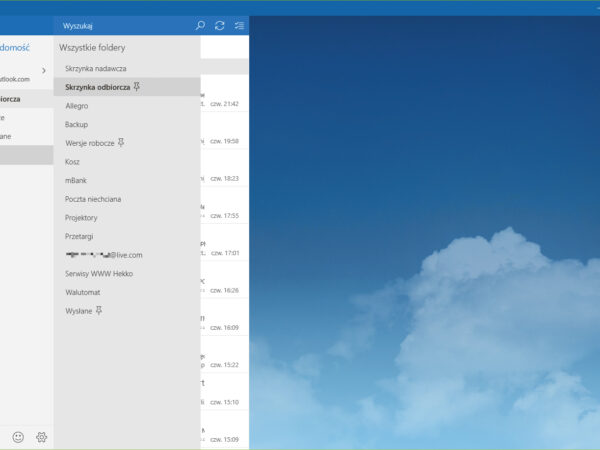Enter selection mode via checklist icon
The image size is (600, 450).
click(x=238, y=25)
